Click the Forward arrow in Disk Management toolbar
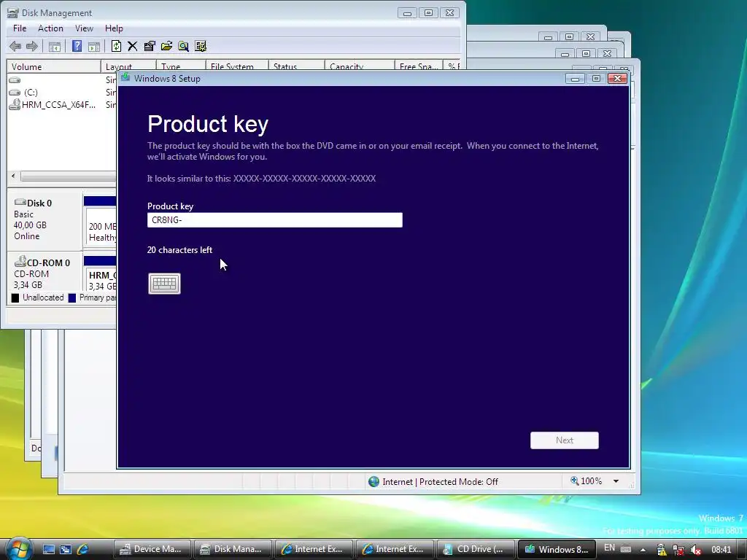 click(32, 46)
